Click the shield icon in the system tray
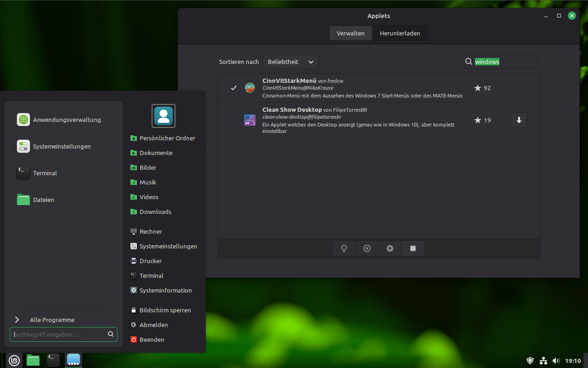 [x=530, y=361]
